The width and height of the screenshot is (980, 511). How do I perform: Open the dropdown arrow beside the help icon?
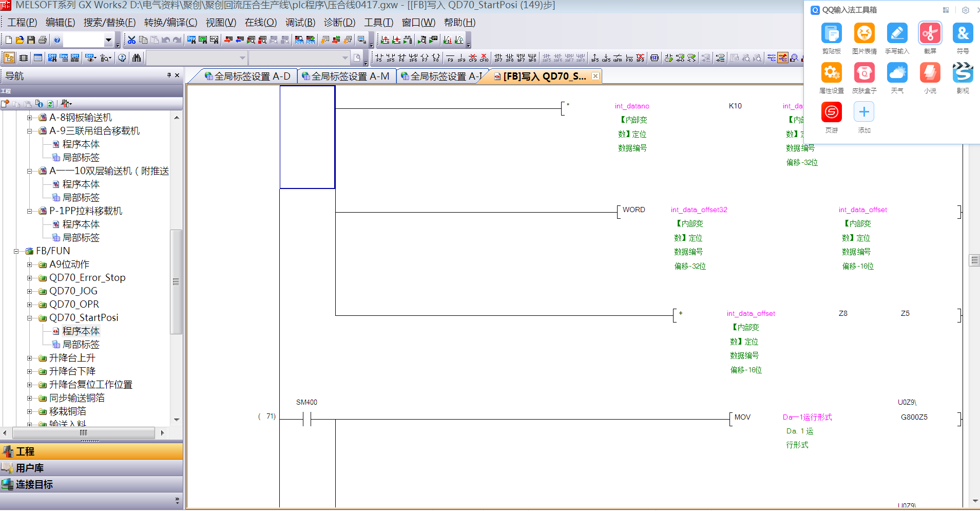[x=108, y=40]
